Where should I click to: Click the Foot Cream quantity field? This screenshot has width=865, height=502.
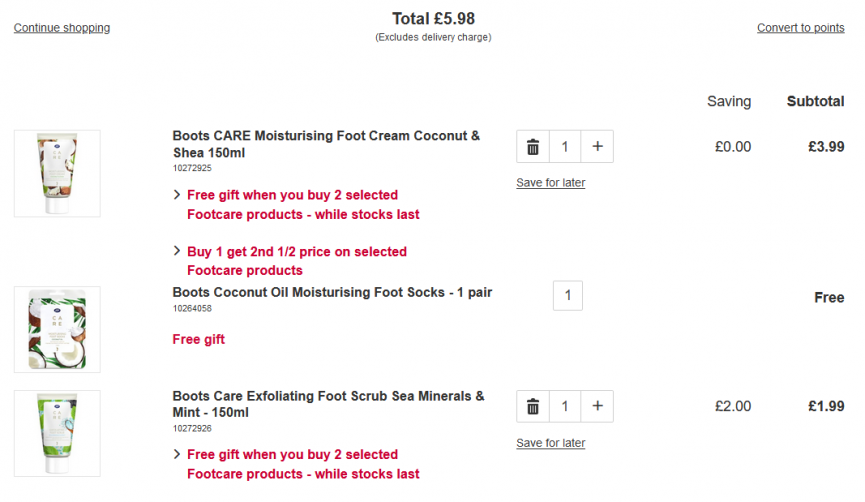click(x=565, y=147)
